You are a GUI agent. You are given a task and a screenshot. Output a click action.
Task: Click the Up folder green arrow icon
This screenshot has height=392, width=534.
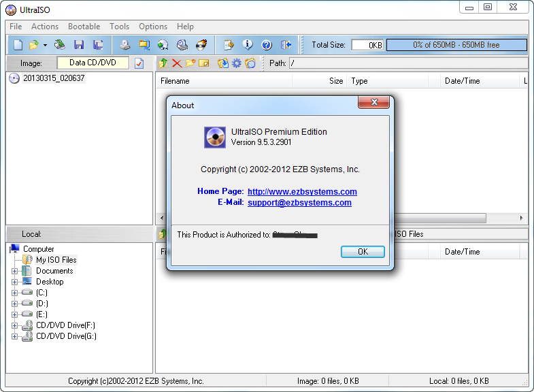tap(163, 63)
